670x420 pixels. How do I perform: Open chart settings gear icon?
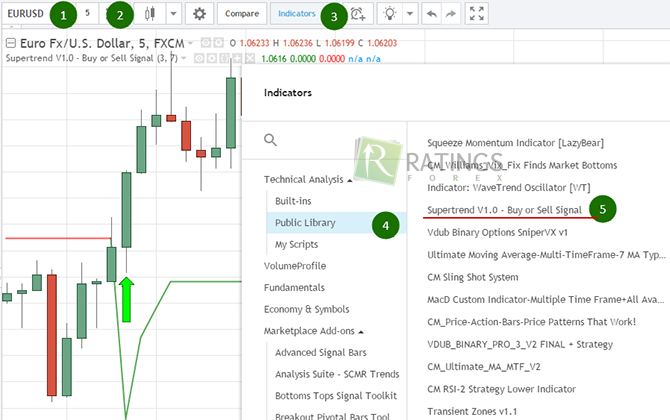[199, 14]
